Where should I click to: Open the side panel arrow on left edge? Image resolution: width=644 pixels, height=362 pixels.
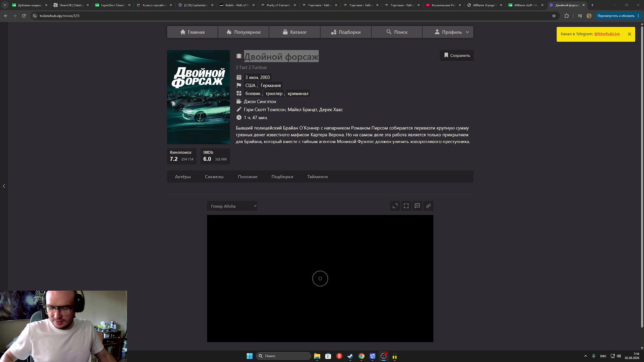[4, 186]
